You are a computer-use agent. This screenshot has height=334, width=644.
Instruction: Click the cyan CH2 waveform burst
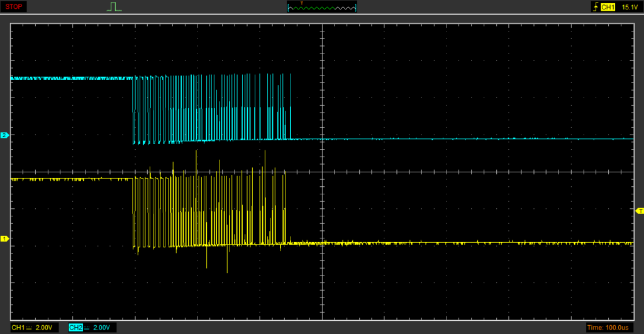pyautogui.click(x=211, y=107)
